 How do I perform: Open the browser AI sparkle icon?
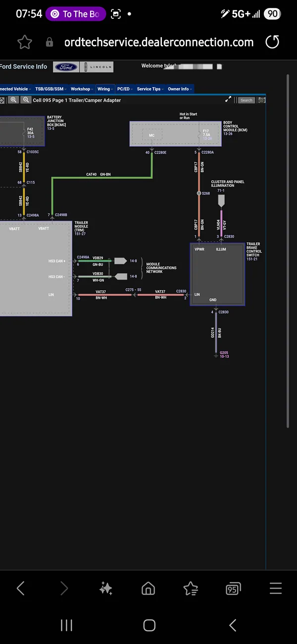coord(105,588)
